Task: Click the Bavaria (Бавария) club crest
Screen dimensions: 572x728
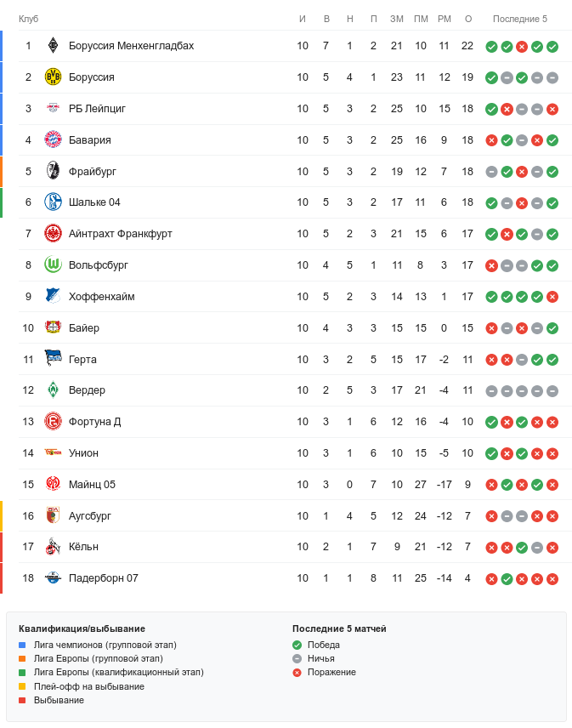Action: click(54, 140)
